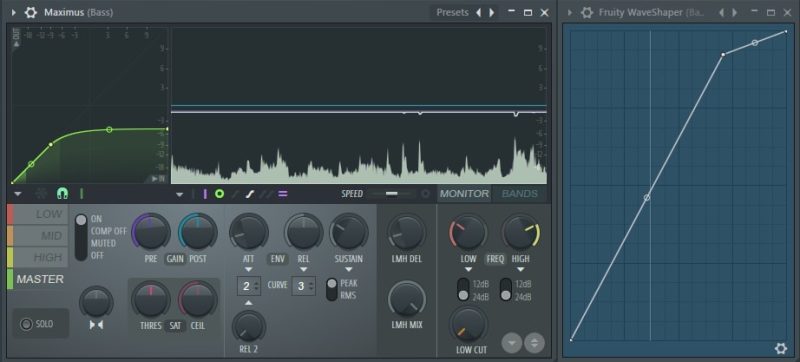Open the dropdown arrow under LOW frequency
Viewport: 800px width, 362px height.
click(468, 269)
